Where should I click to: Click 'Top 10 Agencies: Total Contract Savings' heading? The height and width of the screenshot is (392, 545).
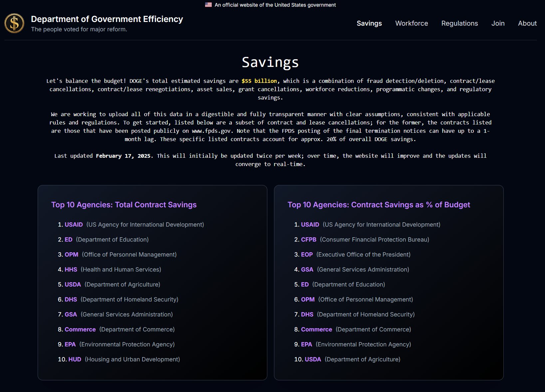(x=124, y=205)
